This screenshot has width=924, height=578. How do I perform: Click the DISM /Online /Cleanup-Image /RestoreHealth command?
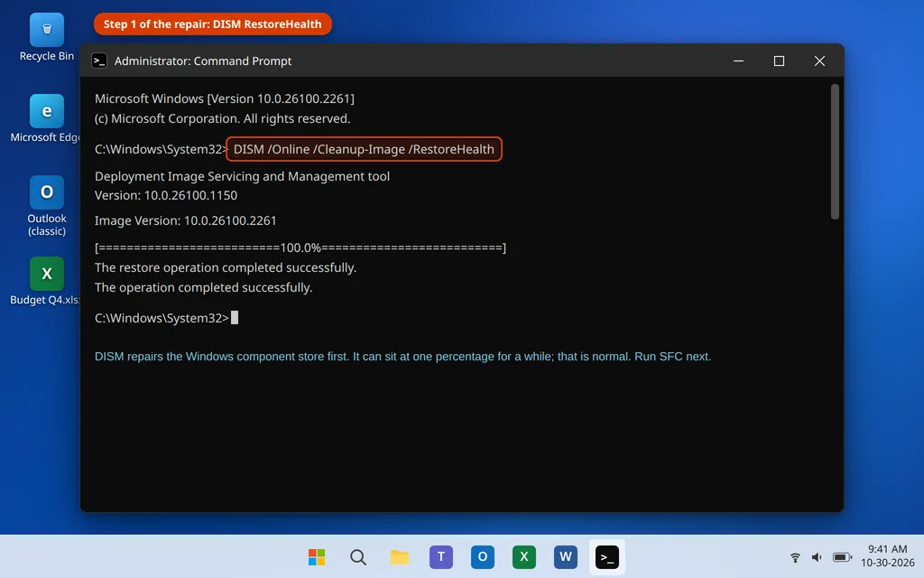coord(364,149)
